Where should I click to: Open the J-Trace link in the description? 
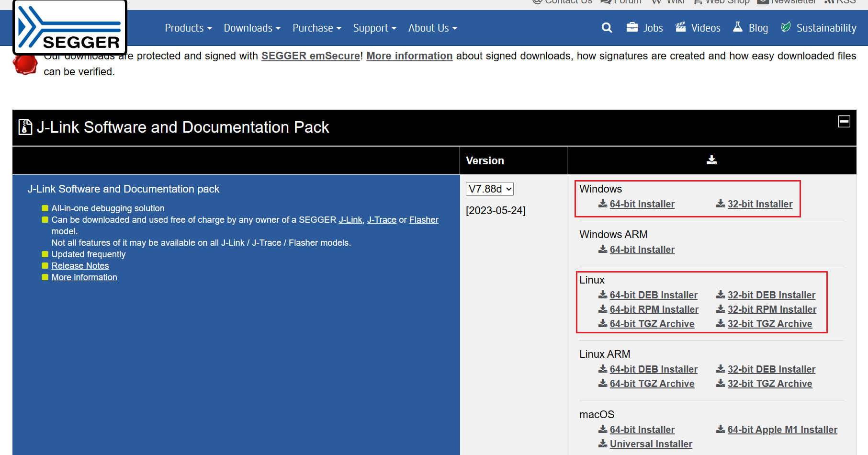coord(382,220)
